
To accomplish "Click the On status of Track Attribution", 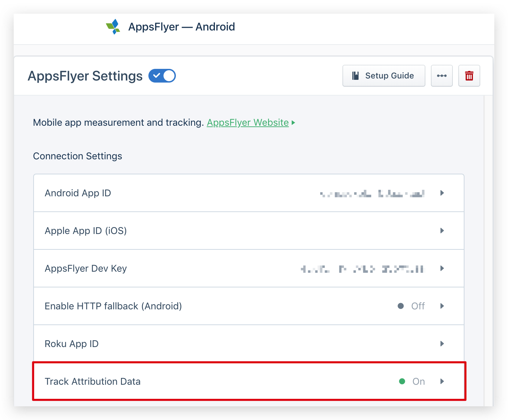I will pos(412,382).
